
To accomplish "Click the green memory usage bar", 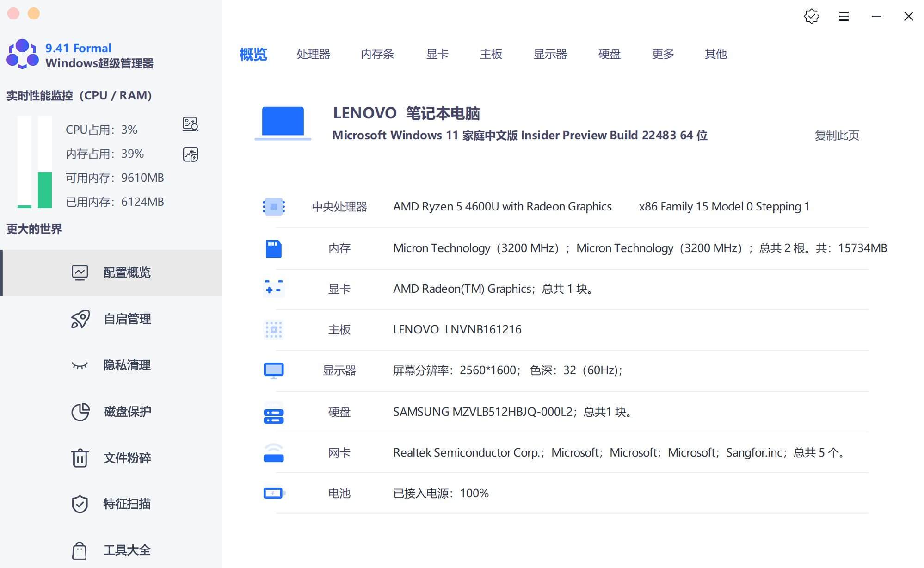I will pos(44,190).
